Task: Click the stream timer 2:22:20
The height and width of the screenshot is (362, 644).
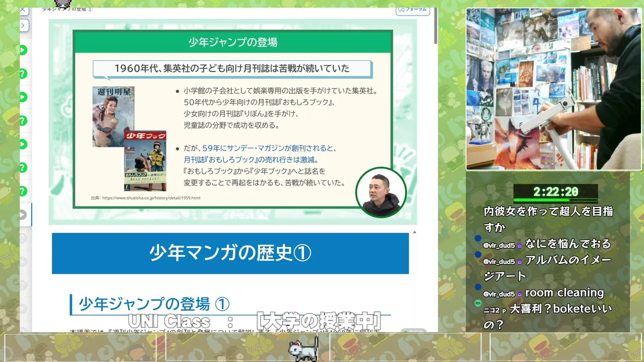Action: click(x=556, y=192)
